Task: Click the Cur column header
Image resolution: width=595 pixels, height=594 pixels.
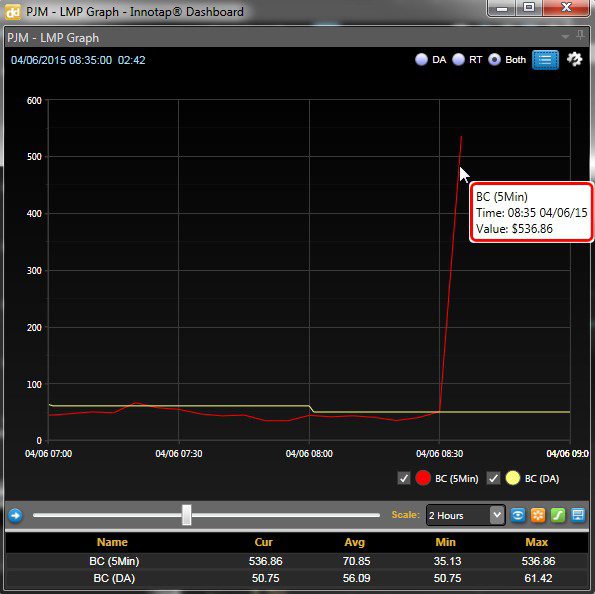Action: (263, 542)
